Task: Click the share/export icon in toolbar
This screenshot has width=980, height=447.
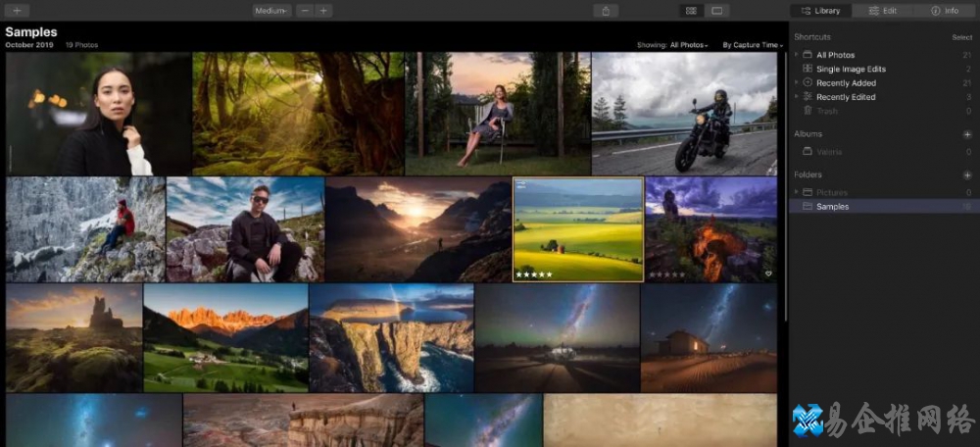Action: click(x=606, y=11)
